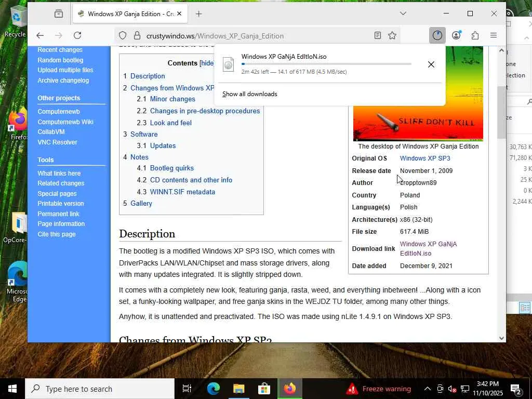
Task: Open the Windows XP SP3 infobox link
Action: point(425,158)
